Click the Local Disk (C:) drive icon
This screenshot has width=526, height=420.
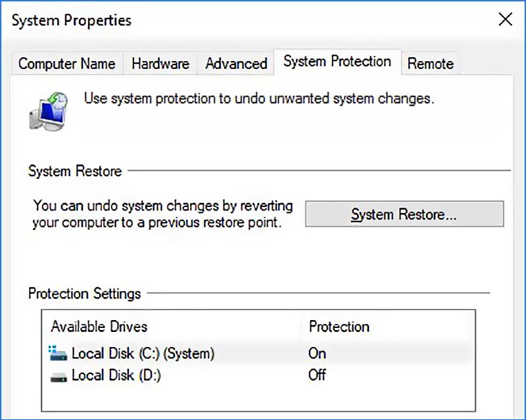(59, 354)
